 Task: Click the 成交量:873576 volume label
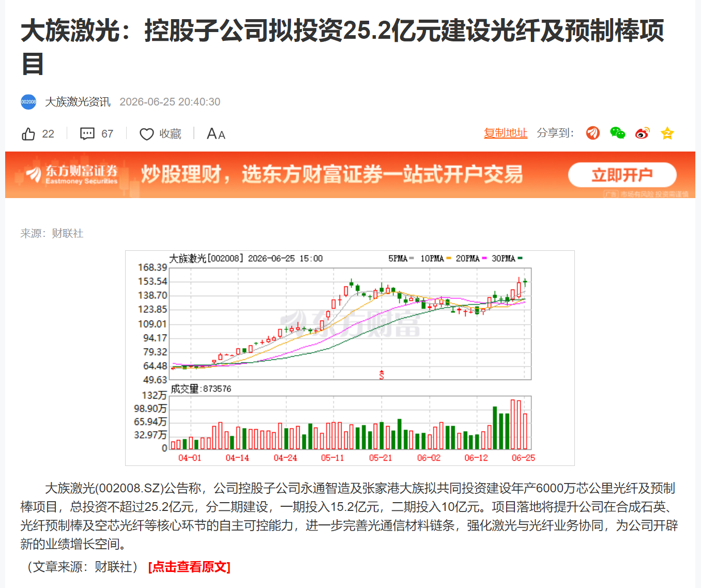point(201,389)
